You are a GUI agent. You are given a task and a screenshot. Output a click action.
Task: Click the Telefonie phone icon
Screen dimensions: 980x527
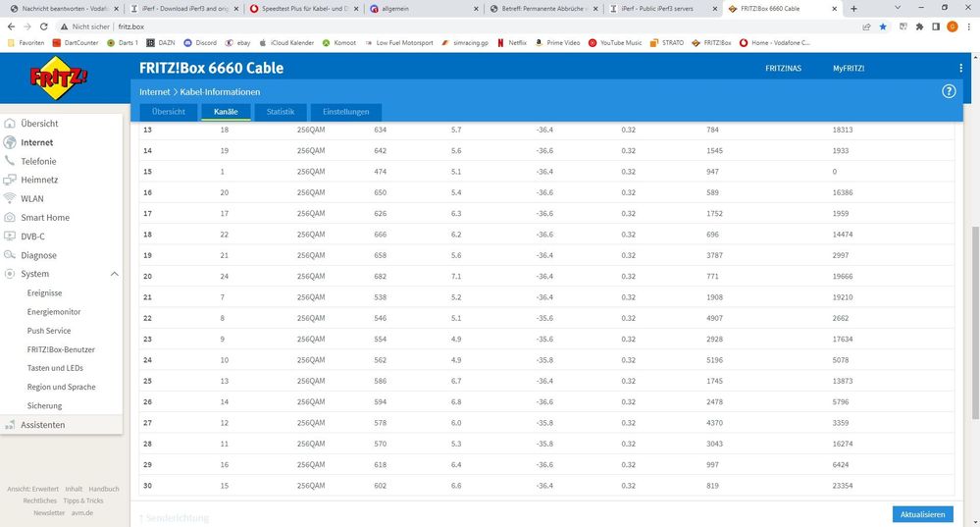(10, 161)
